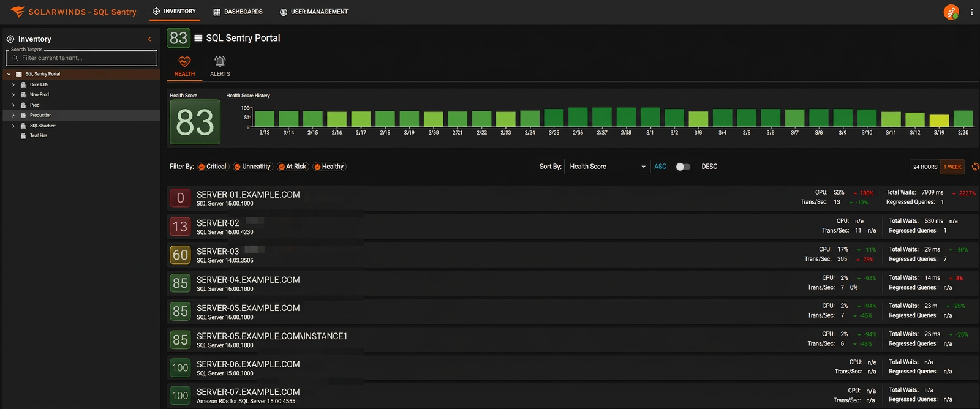Click the Health heart icon
The image size is (980, 409).
pos(184,61)
